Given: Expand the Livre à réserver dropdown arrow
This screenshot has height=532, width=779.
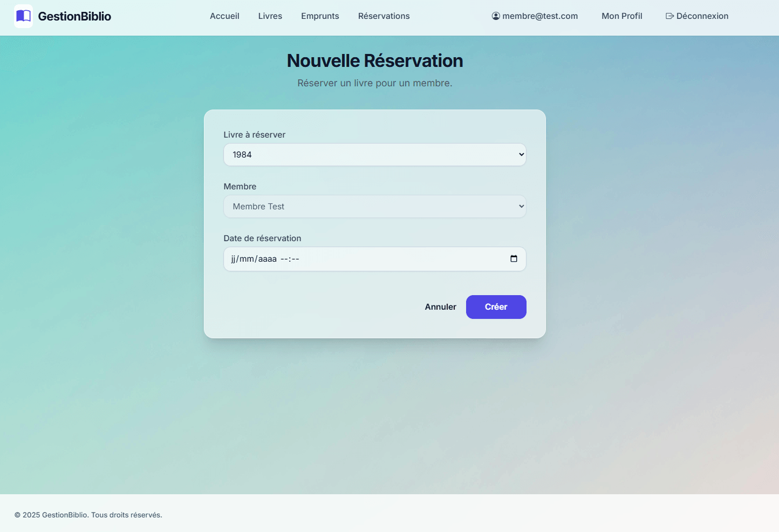Looking at the screenshot, I should pyautogui.click(x=521, y=154).
